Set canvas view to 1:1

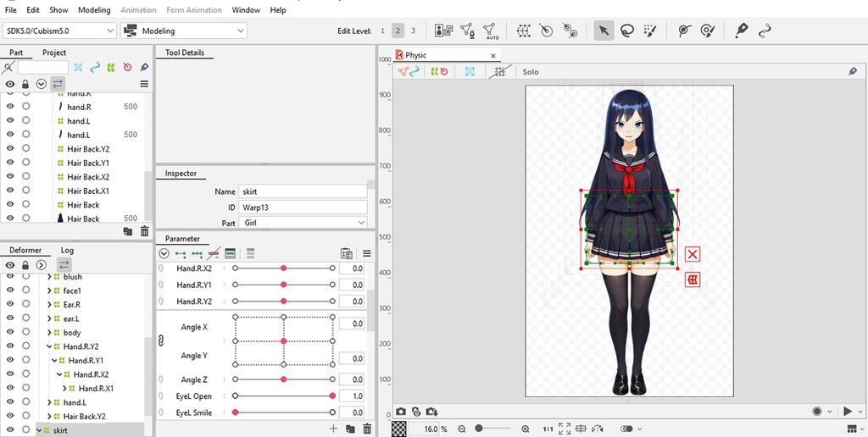(x=548, y=429)
